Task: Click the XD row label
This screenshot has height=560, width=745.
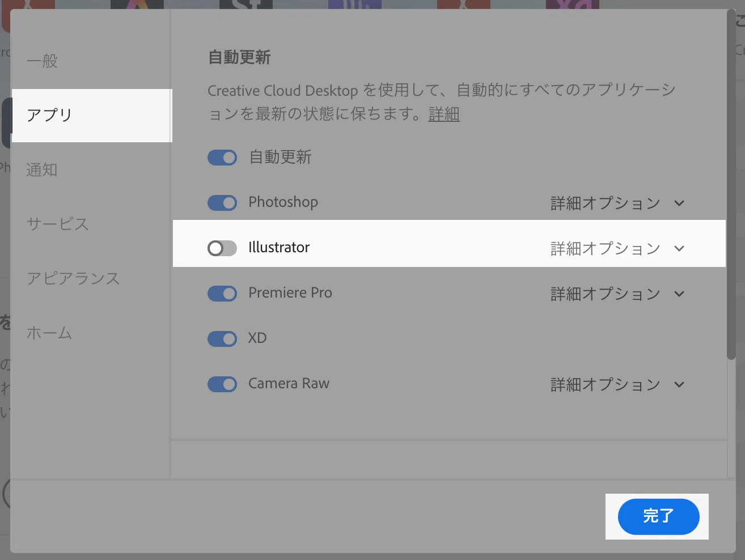Action: [257, 338]
